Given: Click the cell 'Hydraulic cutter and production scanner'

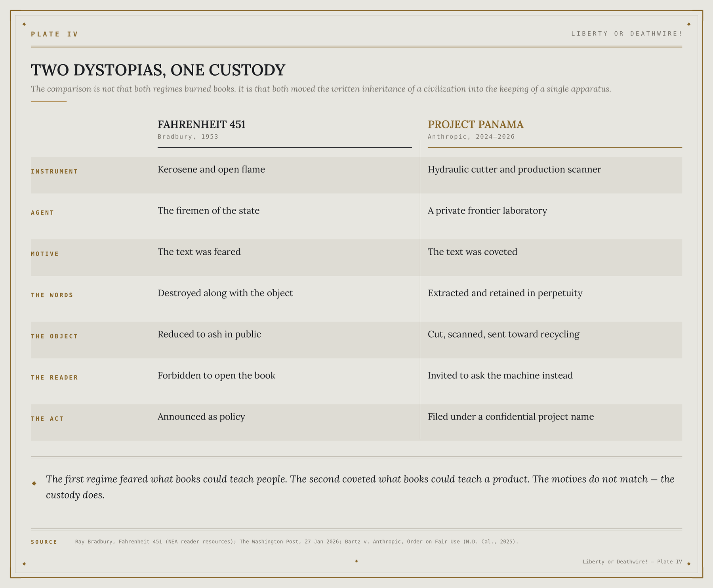Looking at the screenshot, I should (x=515, y=170).
